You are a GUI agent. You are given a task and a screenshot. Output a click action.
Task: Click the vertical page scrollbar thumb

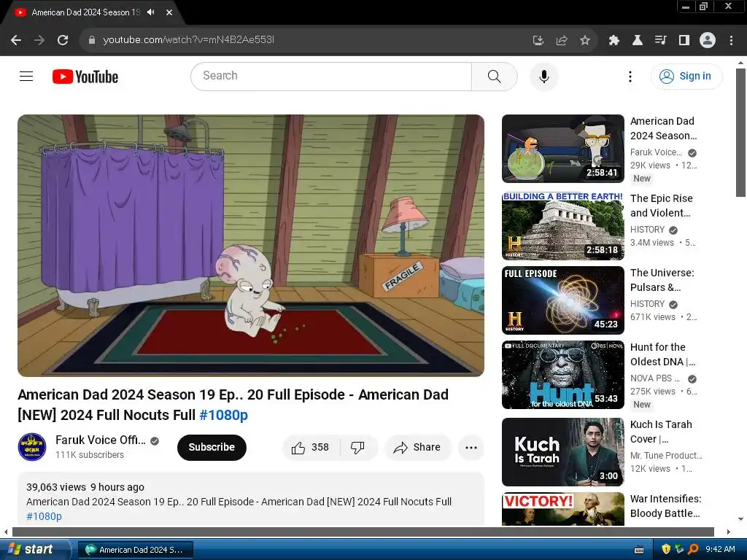pos(740,133)
